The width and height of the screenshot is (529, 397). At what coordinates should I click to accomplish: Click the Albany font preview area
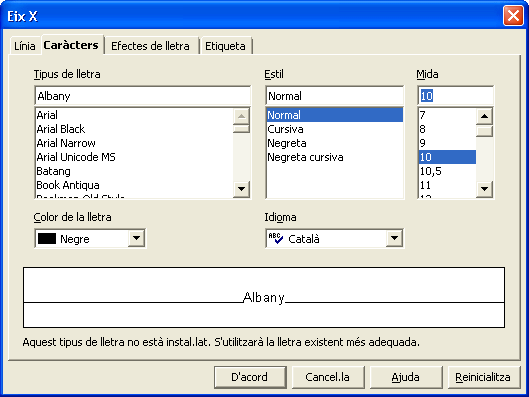[x=264, y=297]
